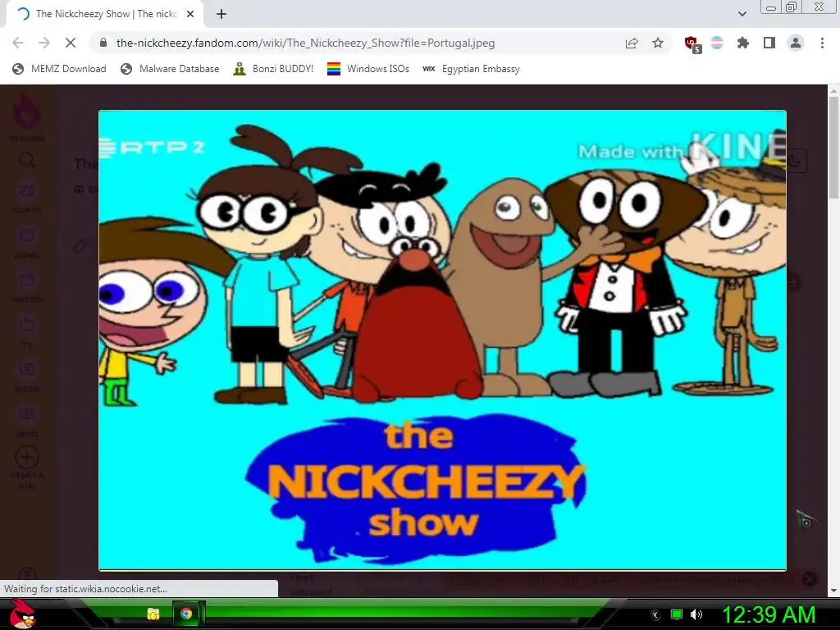
Task: Open the Malware Database bookmark
Action: pyautogui.click(x=171, y=69)
